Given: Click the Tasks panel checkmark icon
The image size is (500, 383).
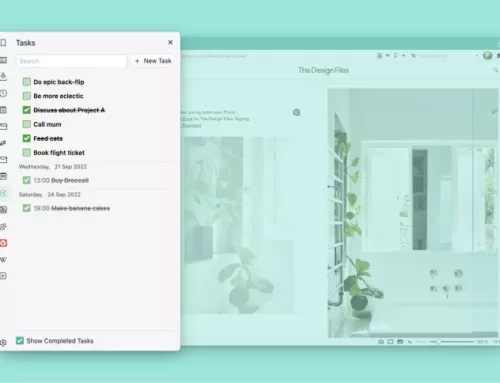Looking at the screenshot, I should pyautogui.click(x=3, y=193).
